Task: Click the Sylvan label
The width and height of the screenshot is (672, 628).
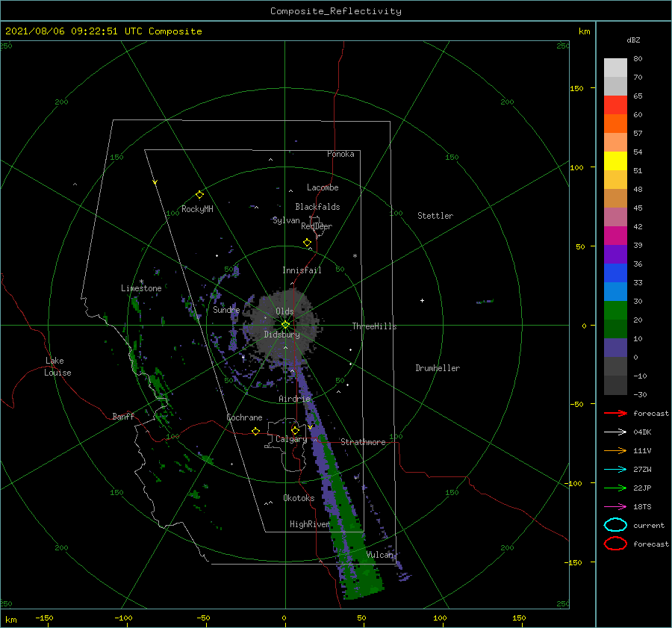Action: click(286, 220)
